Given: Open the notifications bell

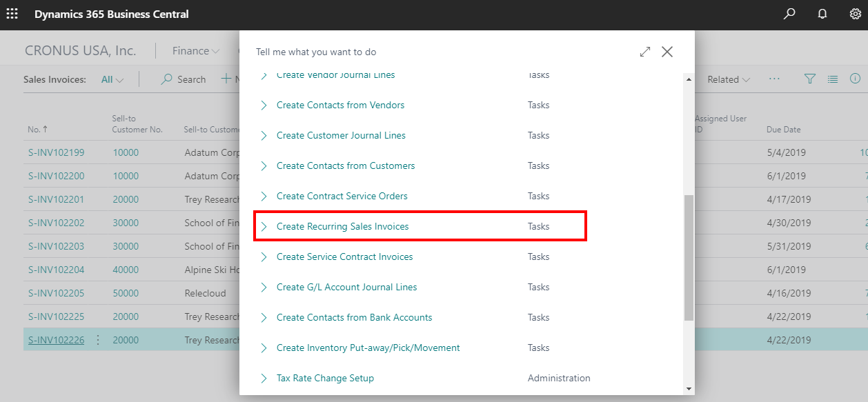Looking at the screenshot, I should [822, 14].
